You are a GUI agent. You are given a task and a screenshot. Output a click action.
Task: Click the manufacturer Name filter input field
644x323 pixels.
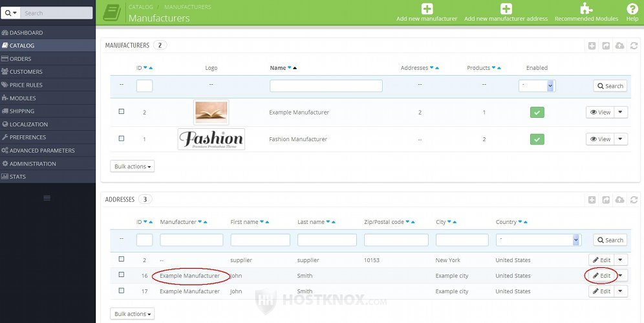[326, 86]
